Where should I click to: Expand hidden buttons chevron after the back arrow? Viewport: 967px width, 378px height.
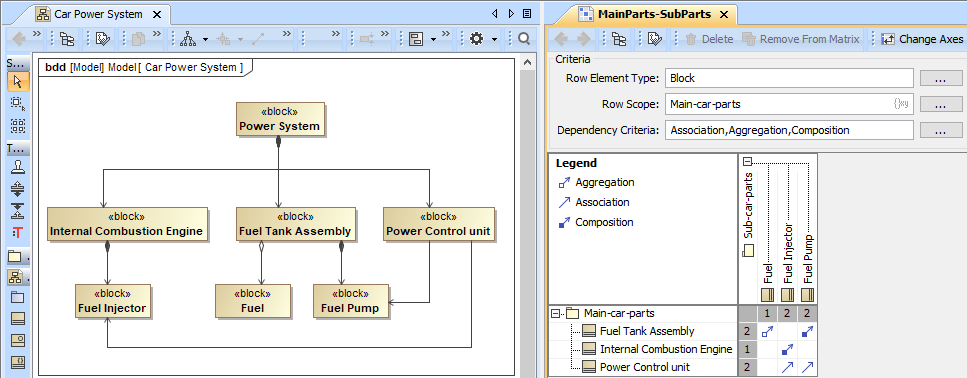tap(37, 34)
